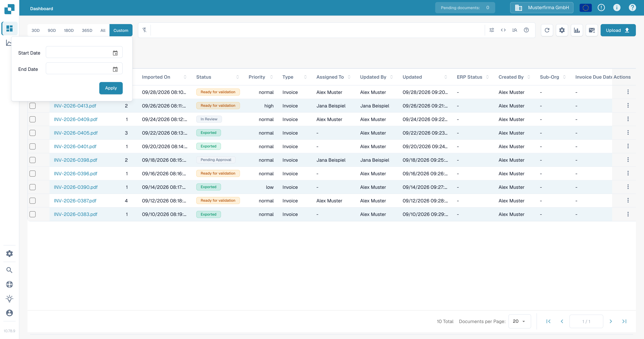644x339 pixels.
Task: Click into the Start Date input field
Action: click(84, 52)
